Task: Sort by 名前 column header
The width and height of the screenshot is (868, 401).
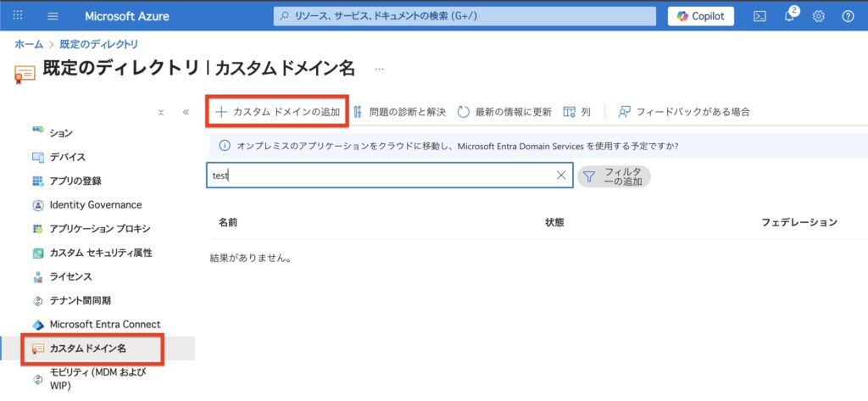Action: [x=228, y=222]
